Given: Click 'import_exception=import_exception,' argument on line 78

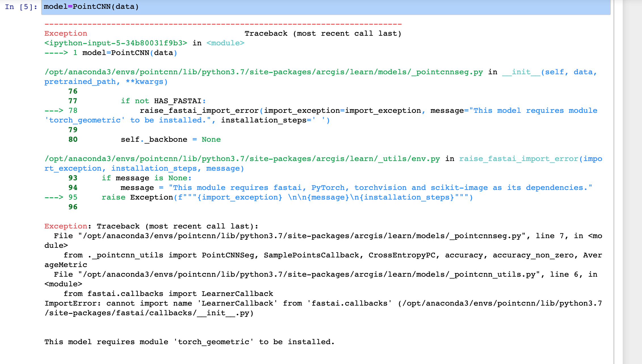Looking at the screenshot, I should click(x=345, y=111).
